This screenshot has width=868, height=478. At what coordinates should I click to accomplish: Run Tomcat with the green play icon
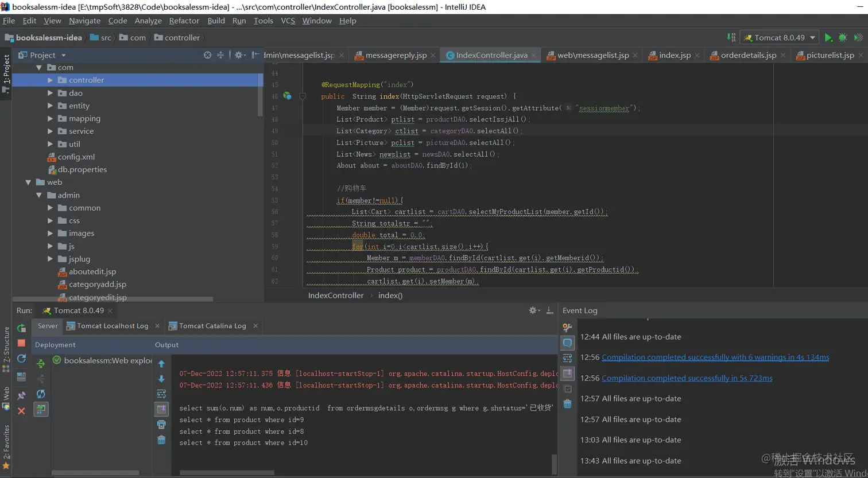coord(828,37)
